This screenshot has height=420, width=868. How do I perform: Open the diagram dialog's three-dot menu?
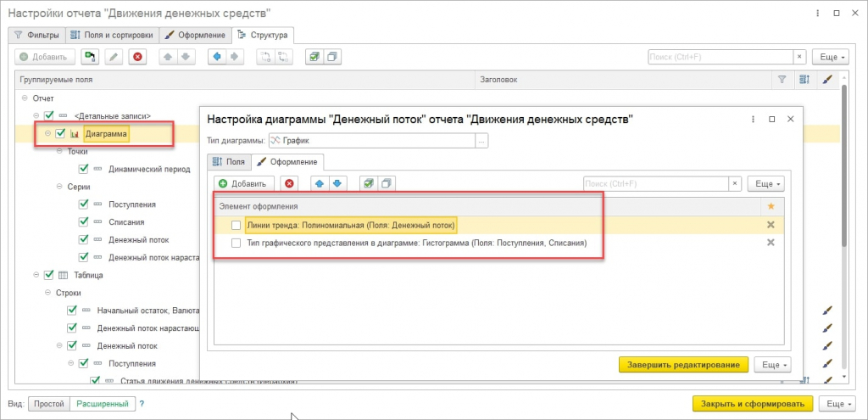click(754, 119)
